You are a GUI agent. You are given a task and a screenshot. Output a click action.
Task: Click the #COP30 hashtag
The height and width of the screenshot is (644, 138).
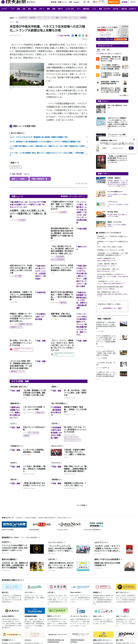[x=64, y=18]
